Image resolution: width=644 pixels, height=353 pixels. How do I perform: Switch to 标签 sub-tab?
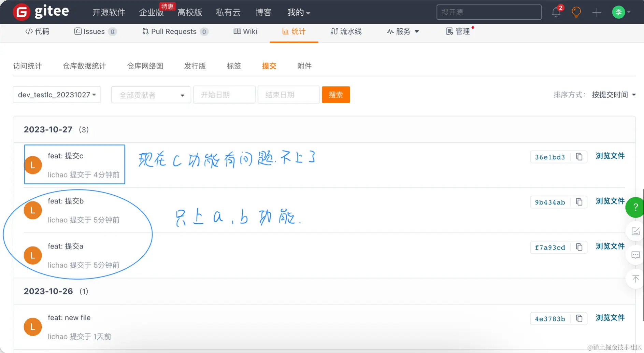point(234,66)
